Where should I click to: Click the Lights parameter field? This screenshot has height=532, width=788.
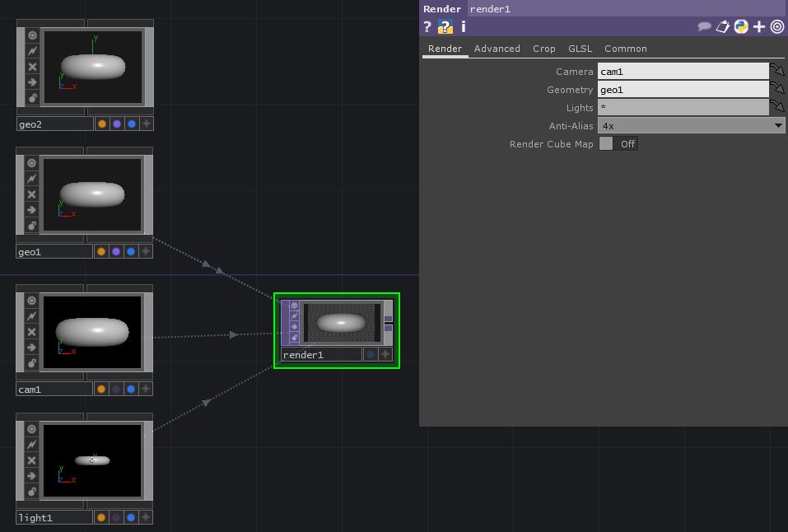click(683, 108)
